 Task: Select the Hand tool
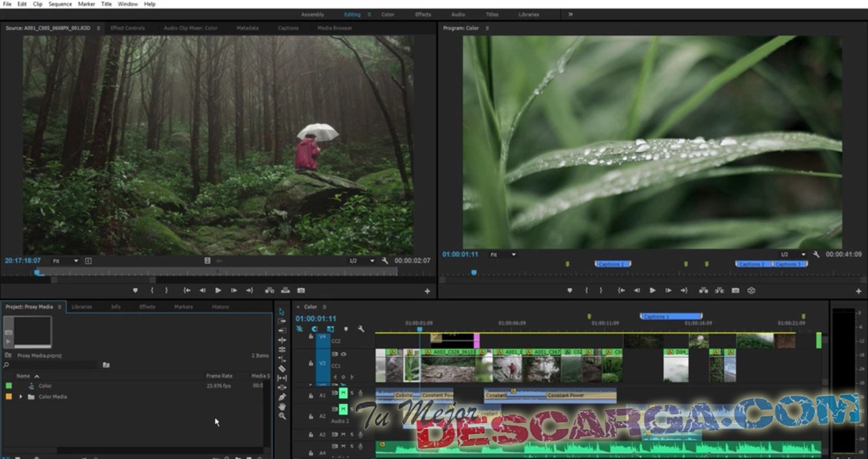(282, 406)
